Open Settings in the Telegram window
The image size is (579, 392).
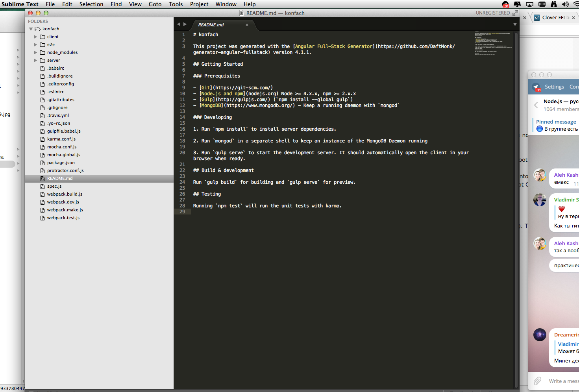pos(554,87)
